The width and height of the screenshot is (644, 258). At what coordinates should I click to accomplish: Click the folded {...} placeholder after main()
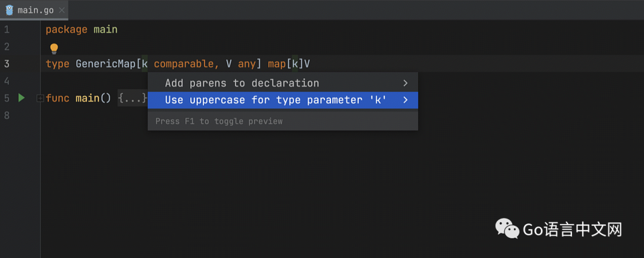pos(132,98)
